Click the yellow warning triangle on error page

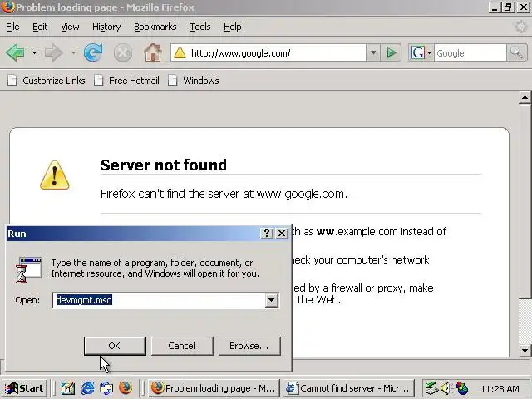[x=55, y=175]
